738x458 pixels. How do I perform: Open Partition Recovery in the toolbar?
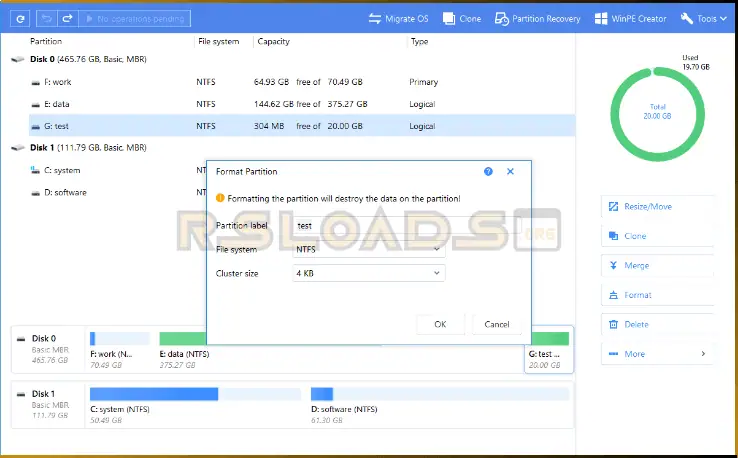[537, 19]
